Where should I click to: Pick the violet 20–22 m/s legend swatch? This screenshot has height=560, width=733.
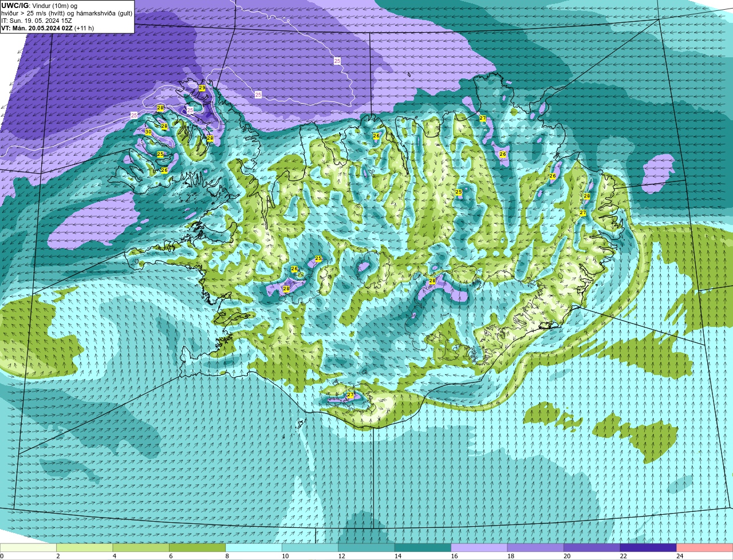[592, 547]
